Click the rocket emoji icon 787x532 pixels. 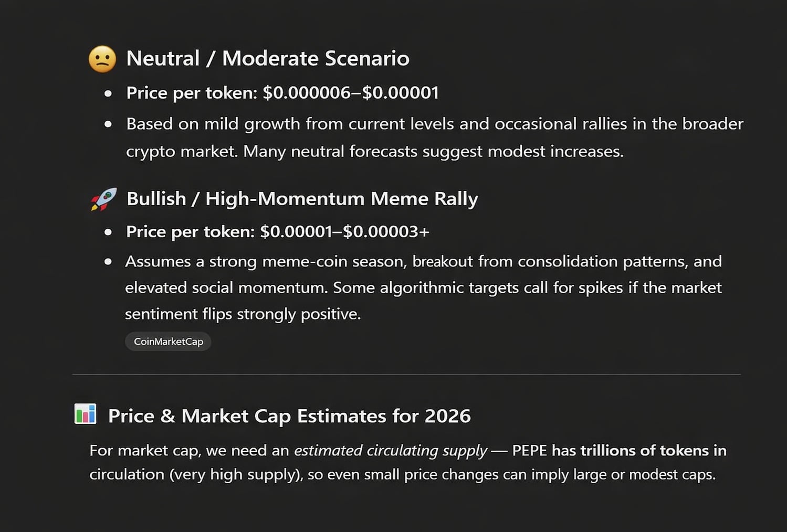pyautogui.click(x=103, y=199)
